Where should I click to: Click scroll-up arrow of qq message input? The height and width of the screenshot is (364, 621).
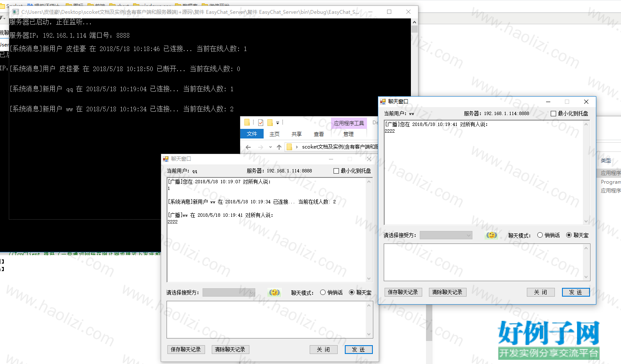[369, 305]
